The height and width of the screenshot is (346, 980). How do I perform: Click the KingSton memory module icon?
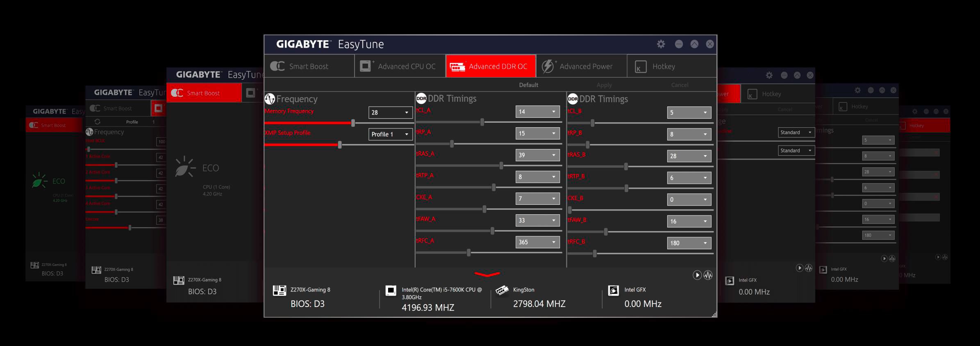pyautogui.click(x=502, y=291)
